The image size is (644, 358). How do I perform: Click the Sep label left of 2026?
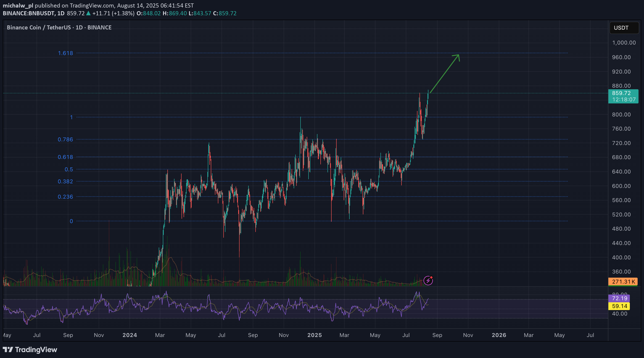[x=437, y=335]
